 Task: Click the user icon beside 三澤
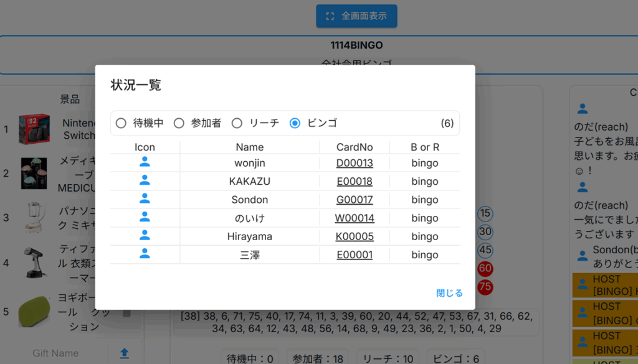[145, 254]
